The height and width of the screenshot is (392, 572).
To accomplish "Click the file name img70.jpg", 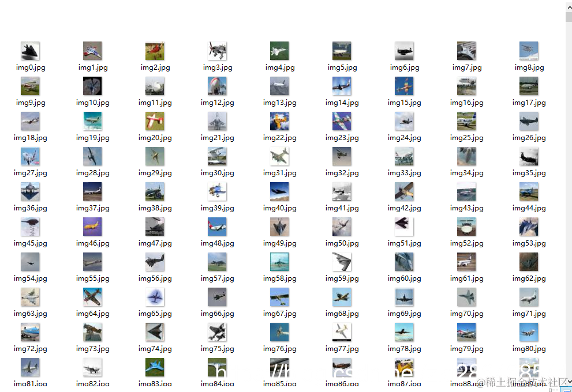I will 467,314.
